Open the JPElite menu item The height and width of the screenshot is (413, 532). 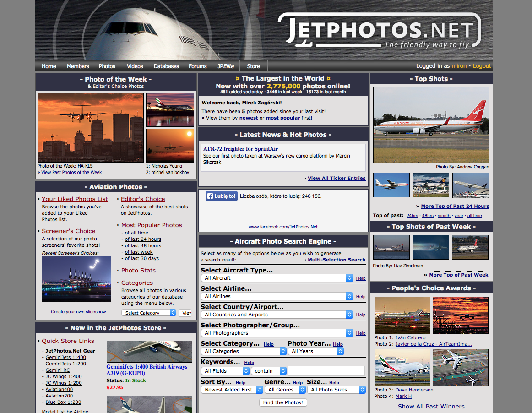[x=226, y=66]
